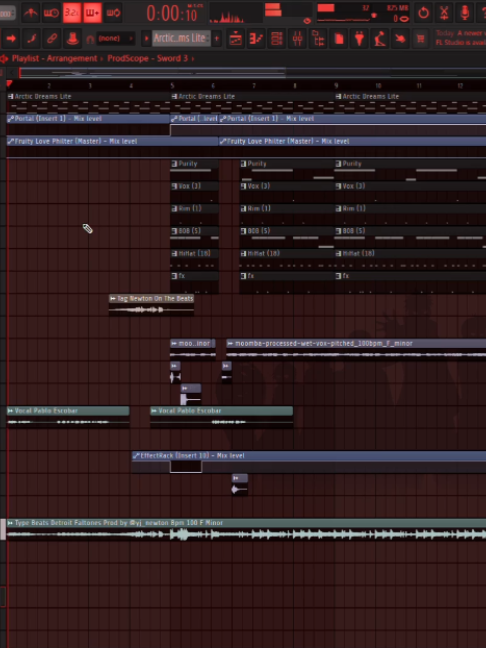Viewport: 486px width, 648px height.
Task: Select the moo..inor audio clip
Action: click(x=193, y=350)
